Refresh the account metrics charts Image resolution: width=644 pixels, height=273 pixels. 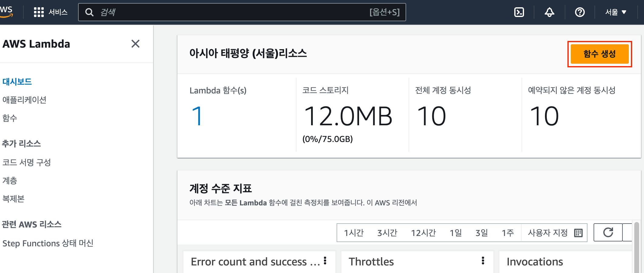pos(608,232)
